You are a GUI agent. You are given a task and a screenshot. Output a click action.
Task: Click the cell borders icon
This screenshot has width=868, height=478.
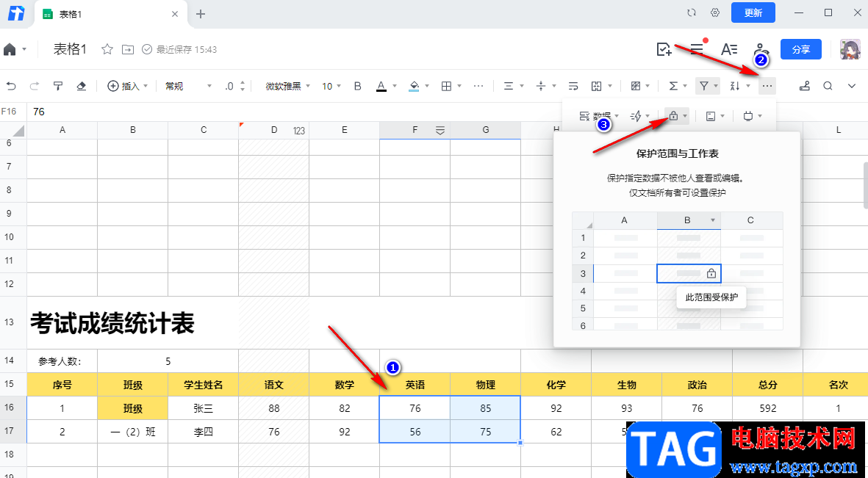[x=446, y=86]
